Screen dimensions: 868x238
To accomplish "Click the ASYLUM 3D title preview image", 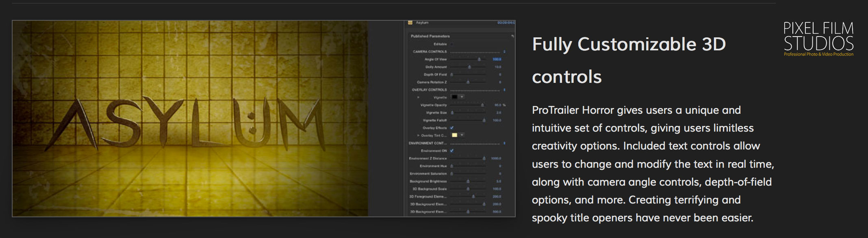I will click(x=190, y=118).
